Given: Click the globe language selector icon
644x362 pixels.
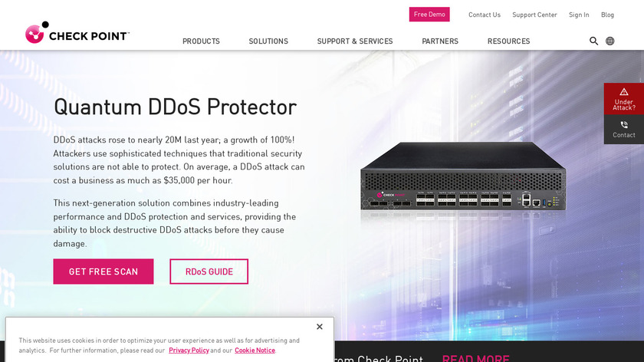Looking at the screenshot, I should point(610,41).
